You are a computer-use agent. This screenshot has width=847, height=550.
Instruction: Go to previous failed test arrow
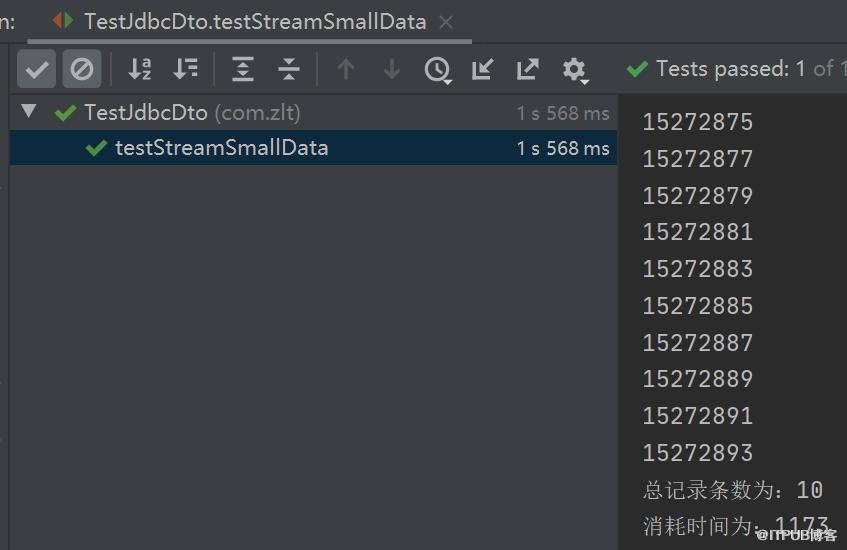(346, 69)
